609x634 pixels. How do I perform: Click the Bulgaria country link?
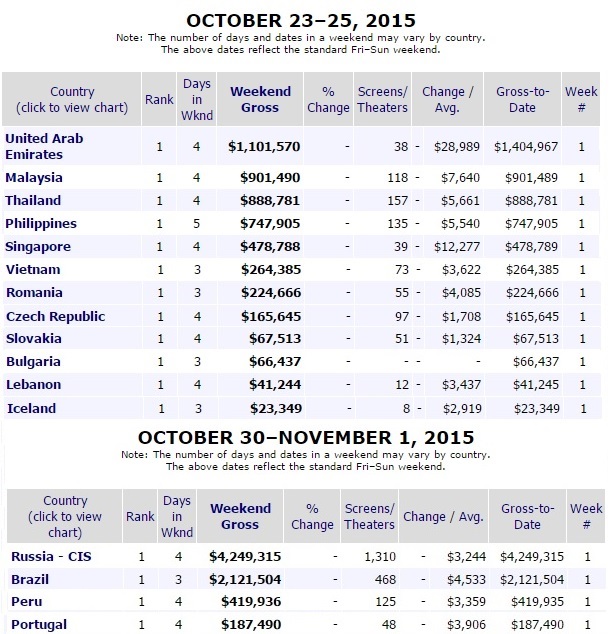tap(34, 361)
